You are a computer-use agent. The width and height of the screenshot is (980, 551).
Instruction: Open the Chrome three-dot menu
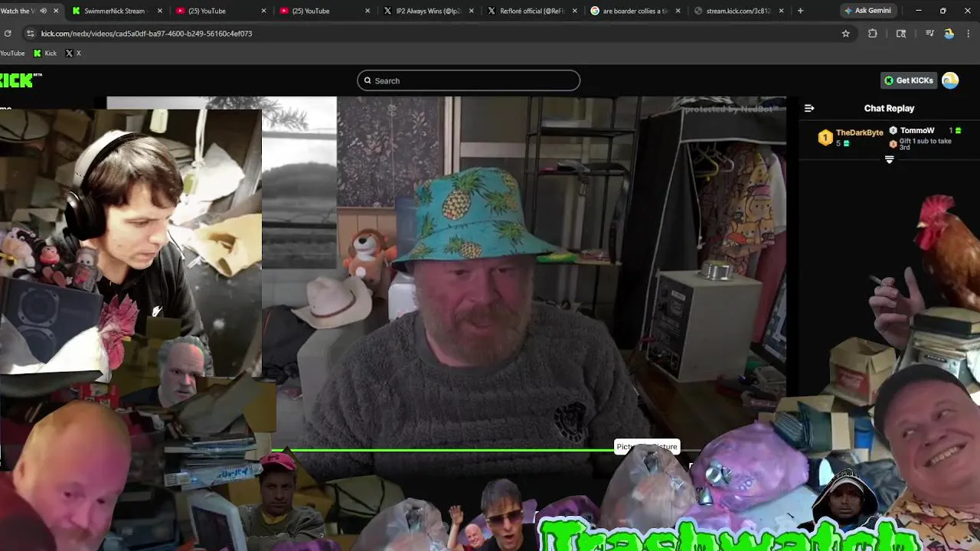click(969, 34)
